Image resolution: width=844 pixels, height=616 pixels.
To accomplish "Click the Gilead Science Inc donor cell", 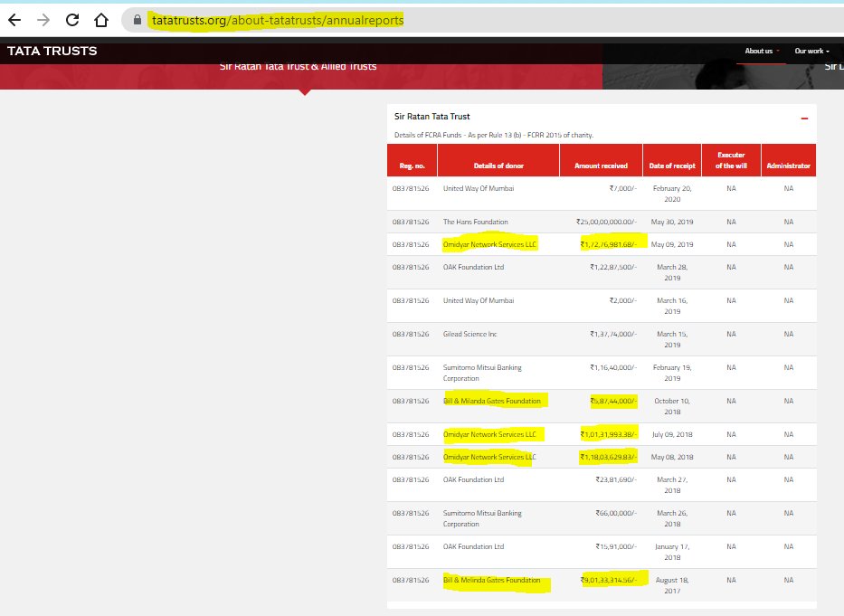I will click(469, 334).
